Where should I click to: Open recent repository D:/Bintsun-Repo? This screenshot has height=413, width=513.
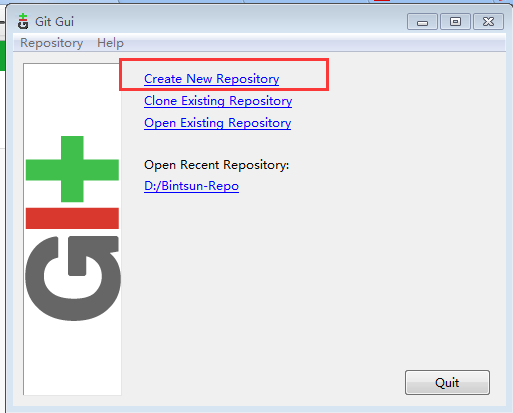pos(191,186)
